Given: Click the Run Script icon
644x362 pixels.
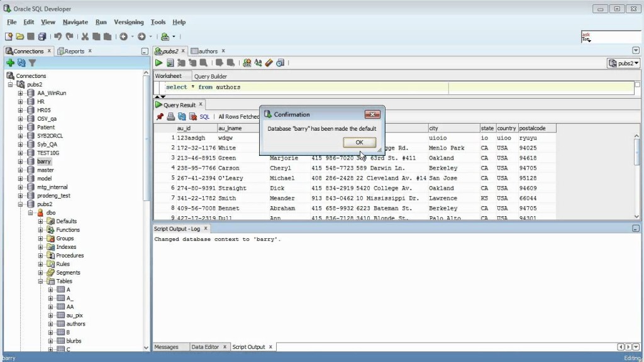Looking at the screenshot, I should tap(170, 63).
